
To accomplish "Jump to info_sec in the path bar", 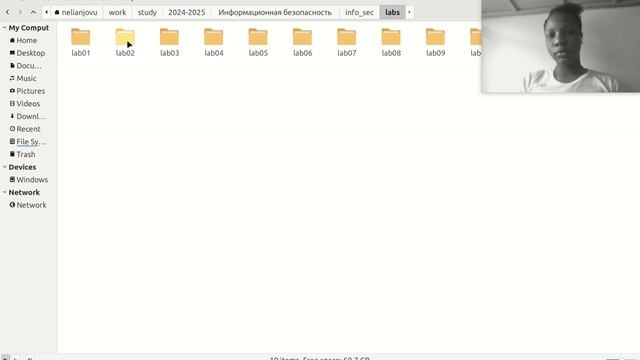I will click(x=359, y=12).
